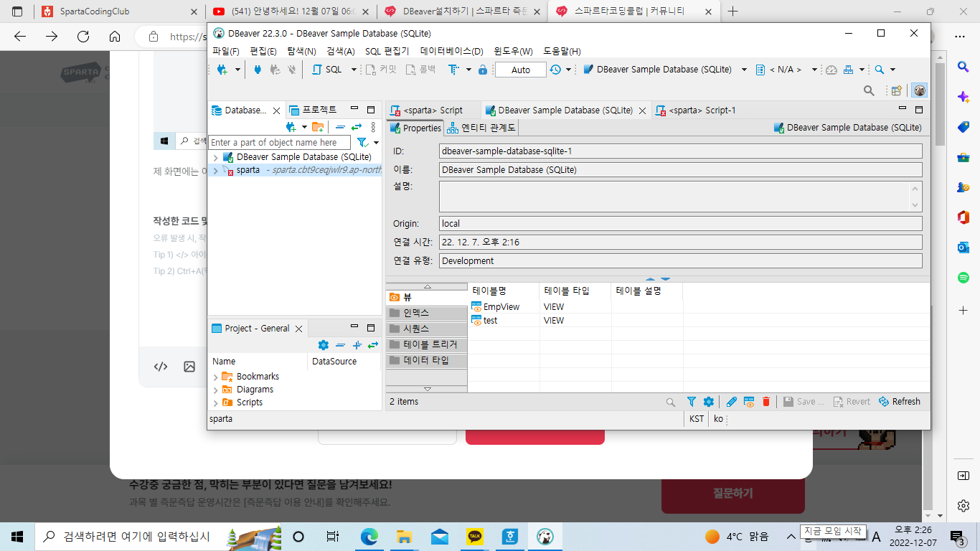Switch to the 프로젝트 tab
This screenshot has height=551, width=980.
313,110
